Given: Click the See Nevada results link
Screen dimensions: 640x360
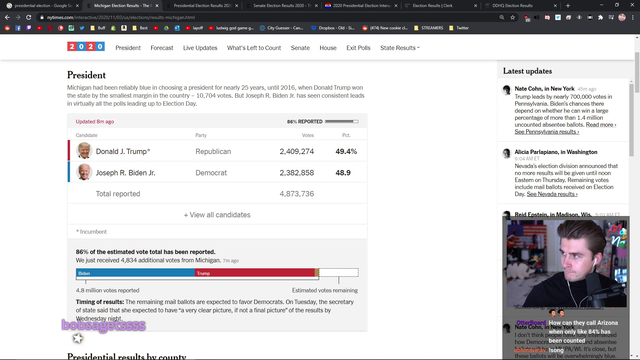Looking at the screenshot, I should 552,194.
